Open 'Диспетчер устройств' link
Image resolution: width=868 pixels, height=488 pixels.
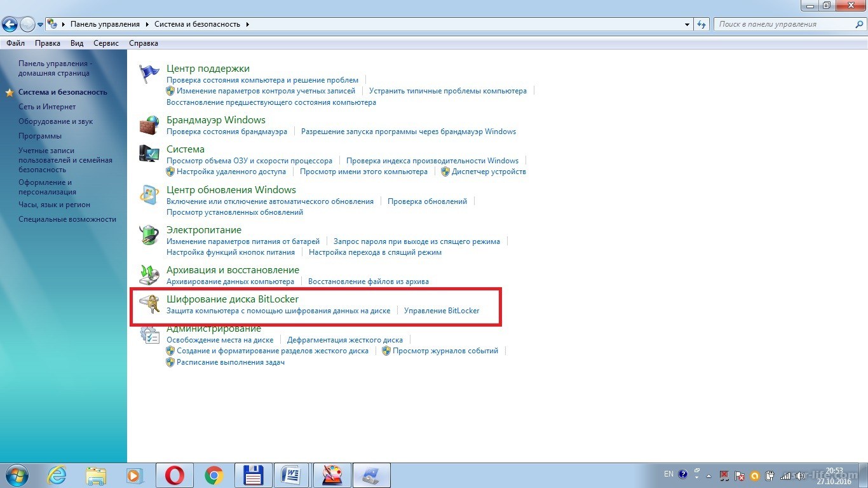point(489,172)
